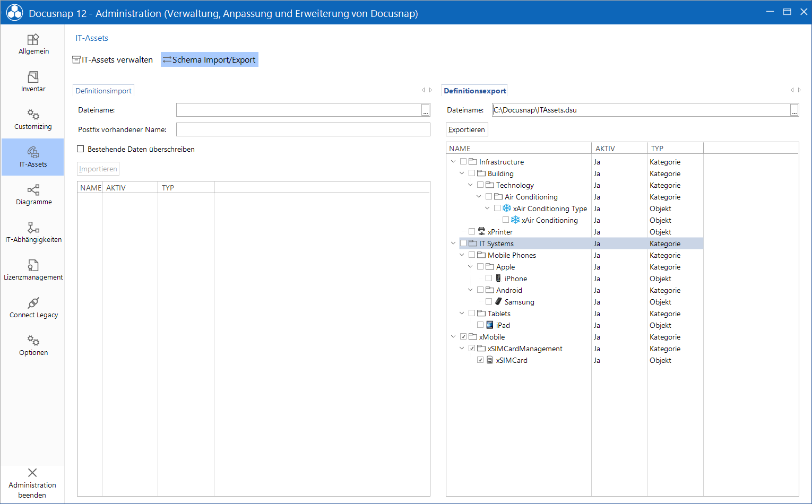Viewport: 812px width, 504px height.
Task: Click the Android folder icon
Action: (490, 290)
